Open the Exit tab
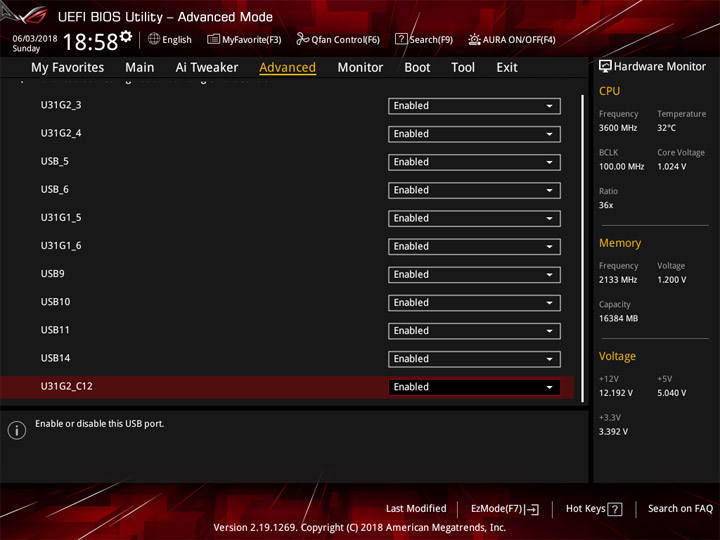The height and width of the screenshot is (540, 720). pyautogui.click(x=506, y=68)
